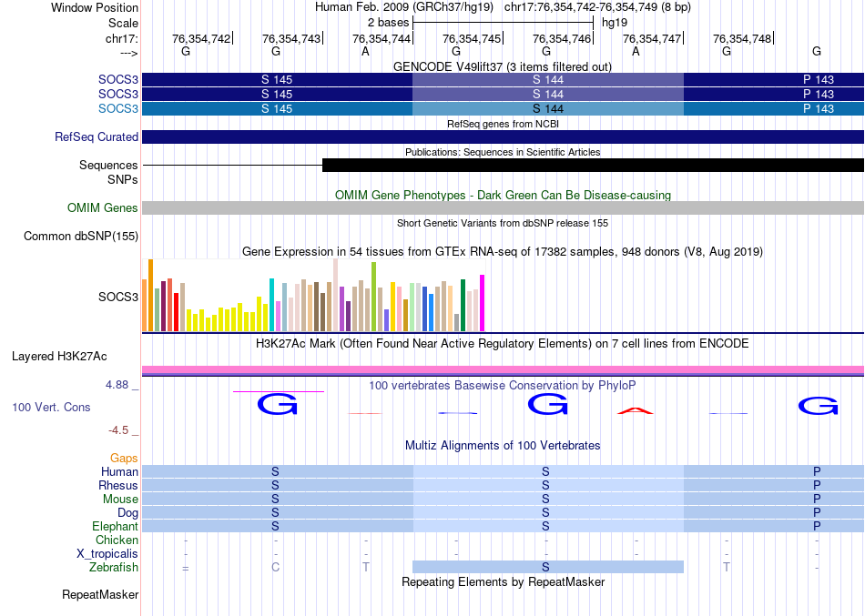The width and height of the screenshot is (865, 616).
Task: Click the Elephant species label
Action: click(x=115, y=527)
